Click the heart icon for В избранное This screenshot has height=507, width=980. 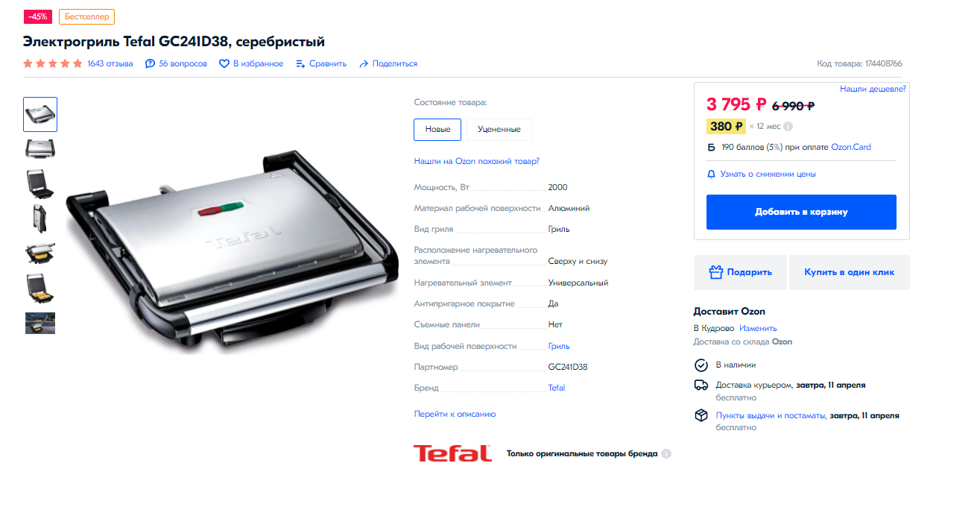point(224,64)
